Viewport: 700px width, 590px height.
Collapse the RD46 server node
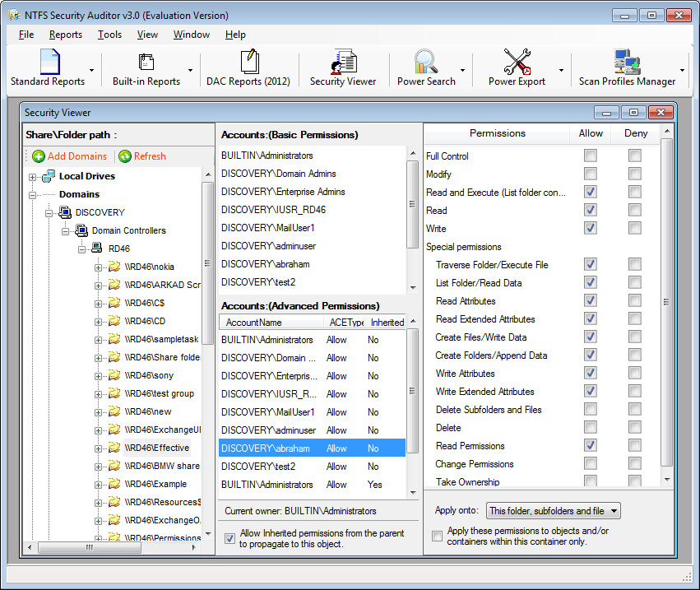click(81, 249)
